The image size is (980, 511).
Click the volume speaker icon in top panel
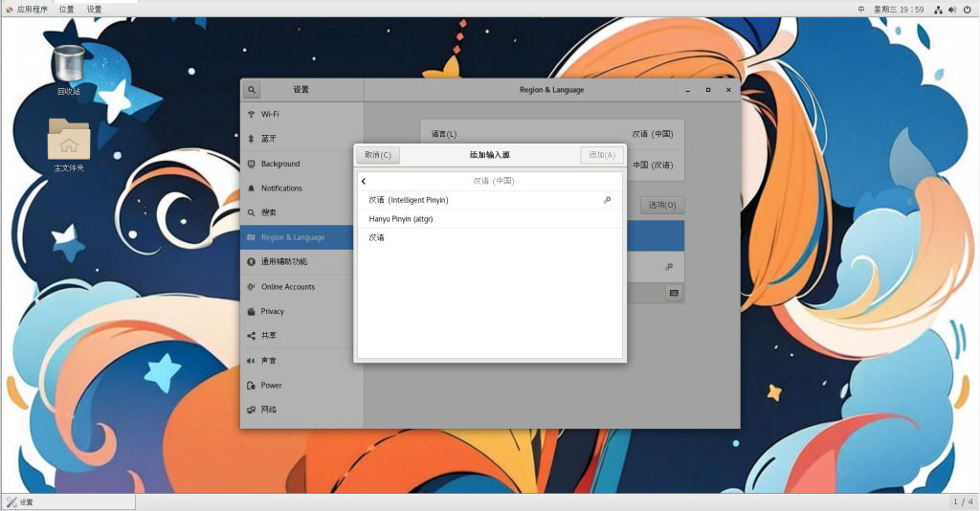click(x=952, y=9)
